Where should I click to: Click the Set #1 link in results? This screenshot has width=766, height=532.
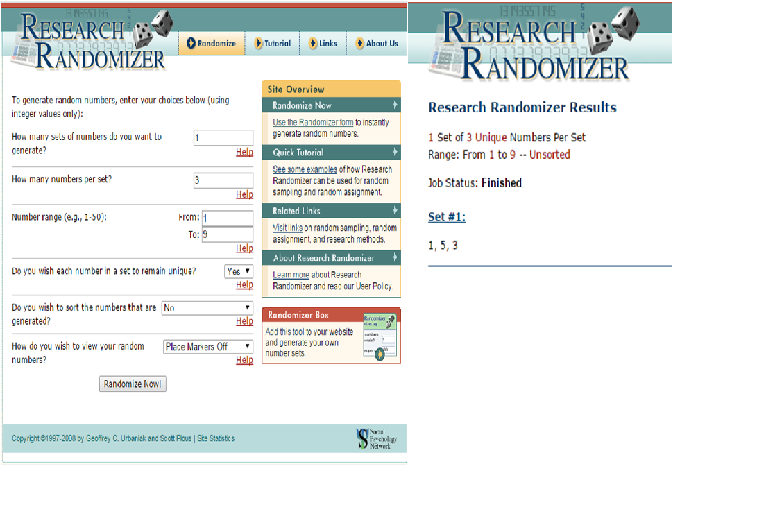point(447,217)
